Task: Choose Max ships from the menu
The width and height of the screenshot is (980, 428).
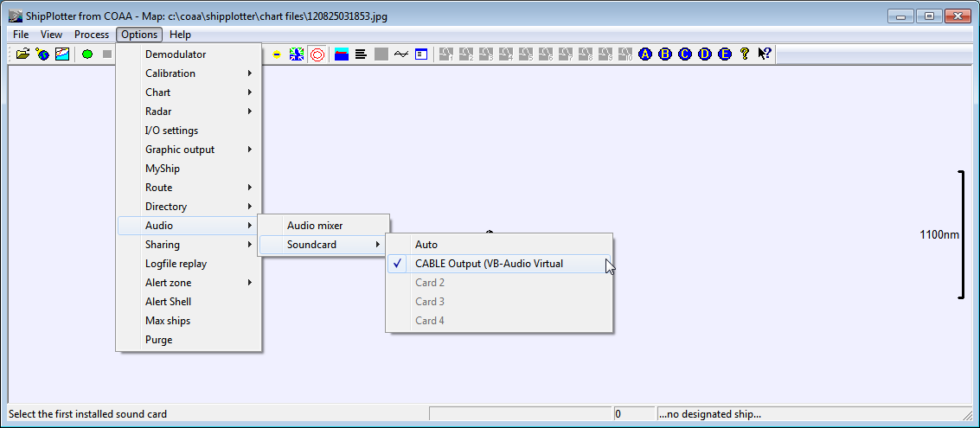Action: point(189,321)
